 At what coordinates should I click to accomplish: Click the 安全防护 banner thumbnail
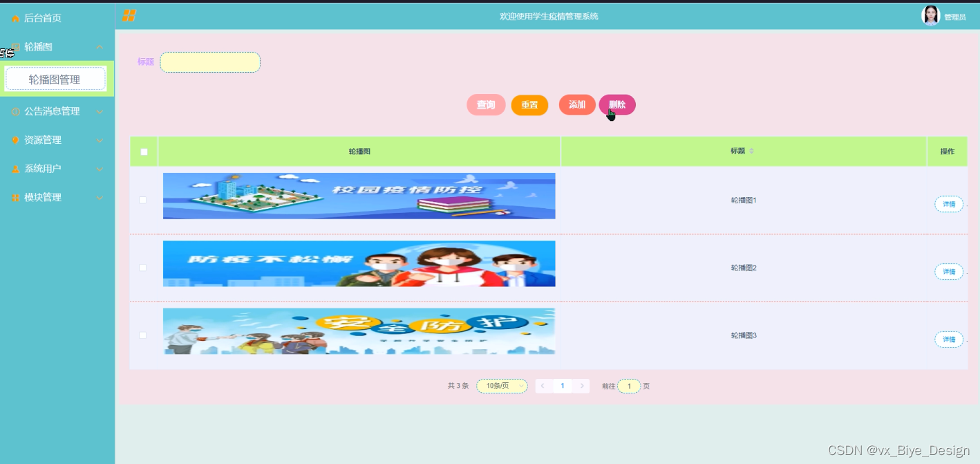click(x=359, y=331)
